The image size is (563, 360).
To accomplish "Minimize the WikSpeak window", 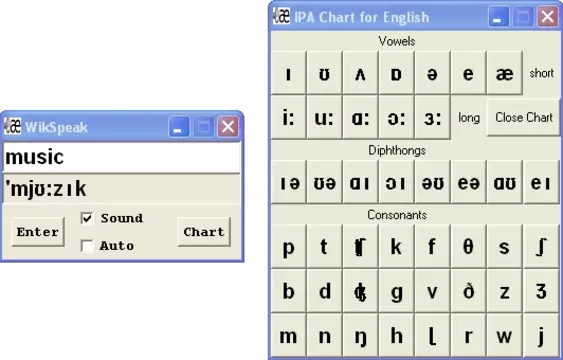I will tap(179, 127).
